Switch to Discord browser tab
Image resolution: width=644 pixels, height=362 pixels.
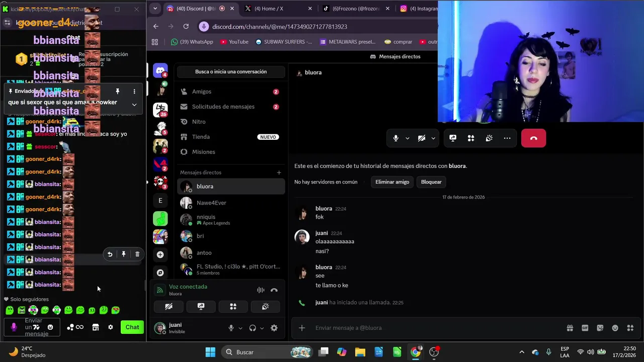(x=200, y=9)
